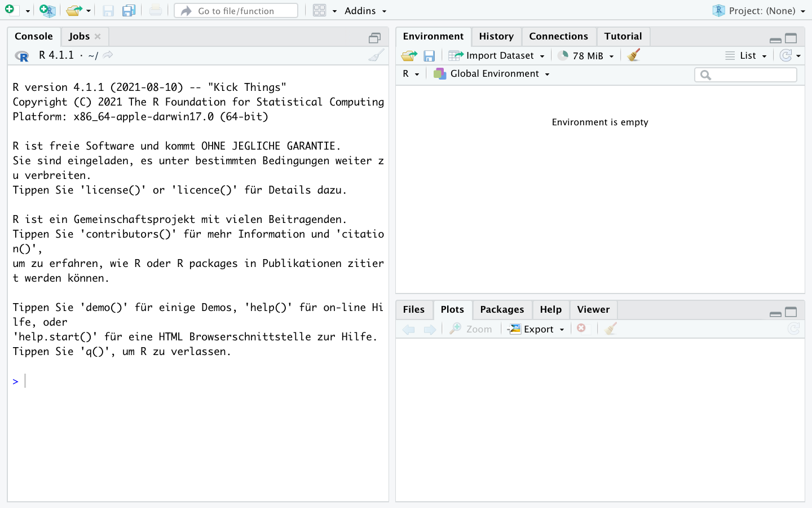Clear the console with broom icon

[377, 55]
